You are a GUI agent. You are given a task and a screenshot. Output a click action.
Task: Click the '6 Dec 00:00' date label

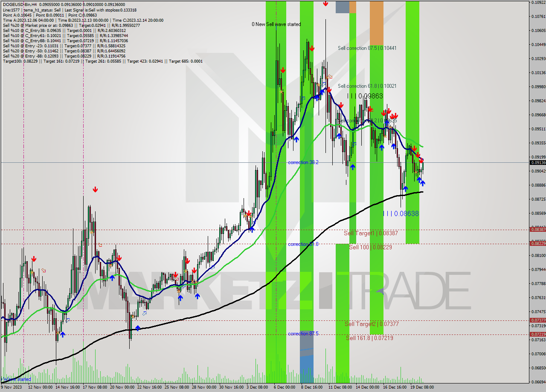click(285, 387)
